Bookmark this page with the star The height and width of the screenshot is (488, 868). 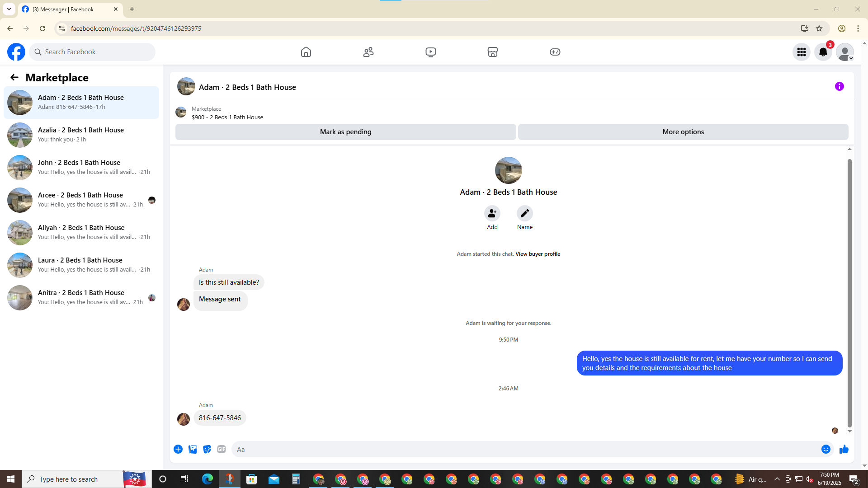tap(819, 28)
